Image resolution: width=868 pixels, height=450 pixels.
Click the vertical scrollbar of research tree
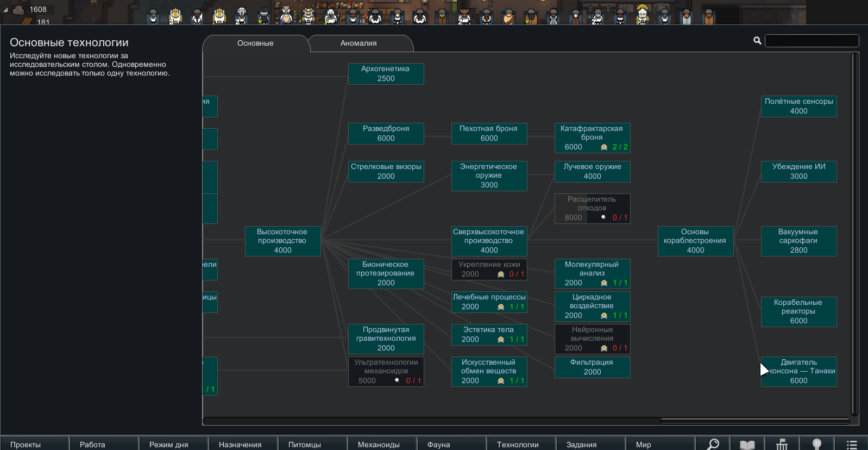coord(854,234)
